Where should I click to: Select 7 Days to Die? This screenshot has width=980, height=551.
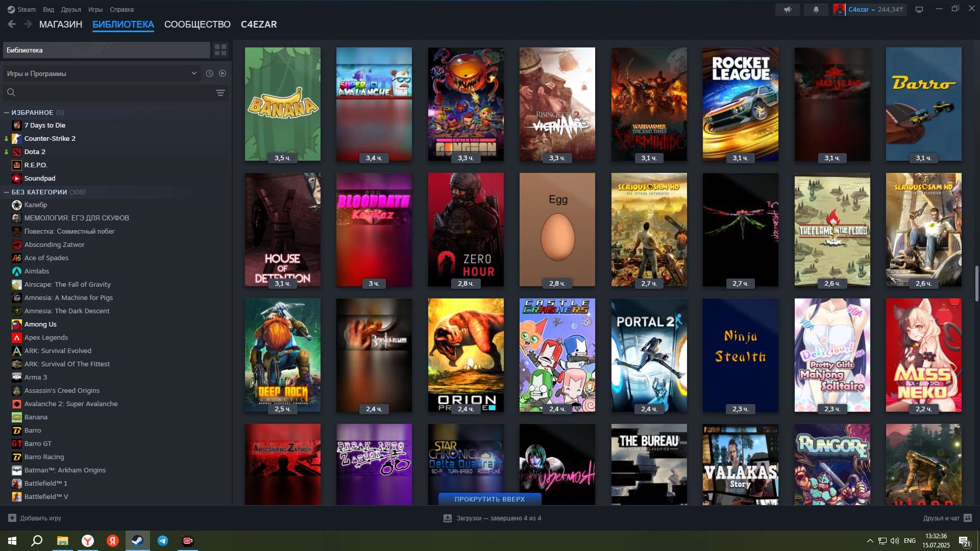tap(44, 125)
